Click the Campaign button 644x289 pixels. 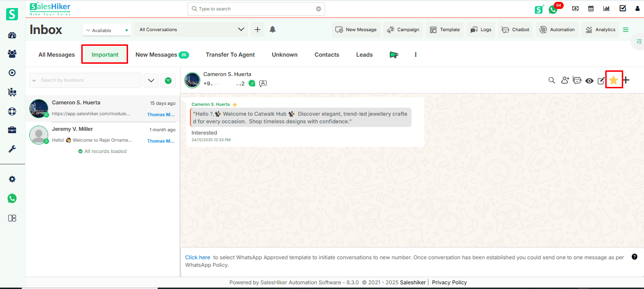coord(403,30)
